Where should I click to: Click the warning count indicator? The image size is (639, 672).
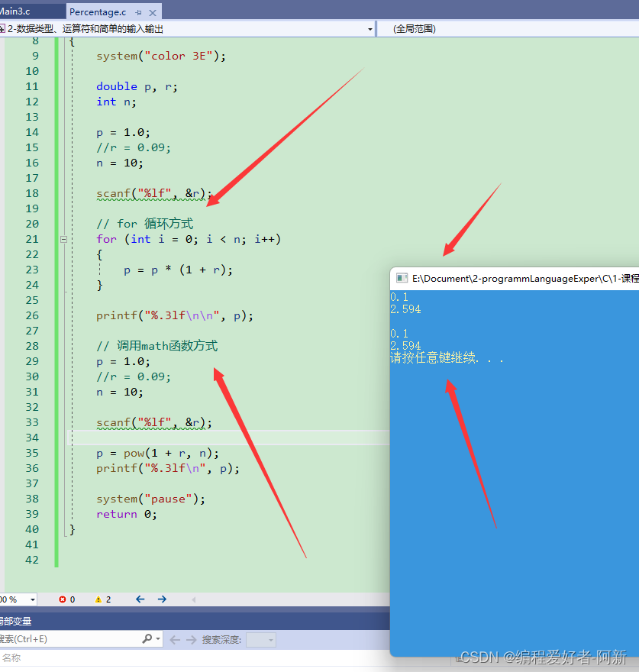[x=103, y=599]
